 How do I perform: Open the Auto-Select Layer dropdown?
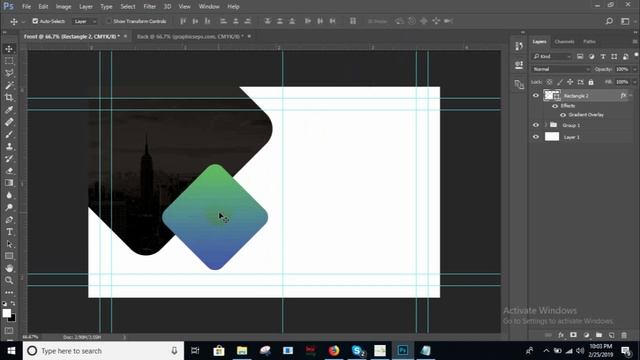(85, 21)
